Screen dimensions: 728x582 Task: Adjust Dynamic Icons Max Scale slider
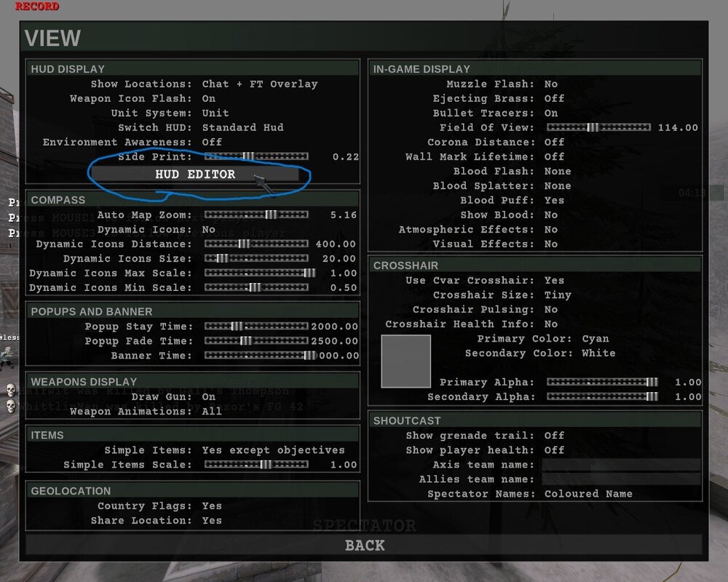(x=260, y=273)
